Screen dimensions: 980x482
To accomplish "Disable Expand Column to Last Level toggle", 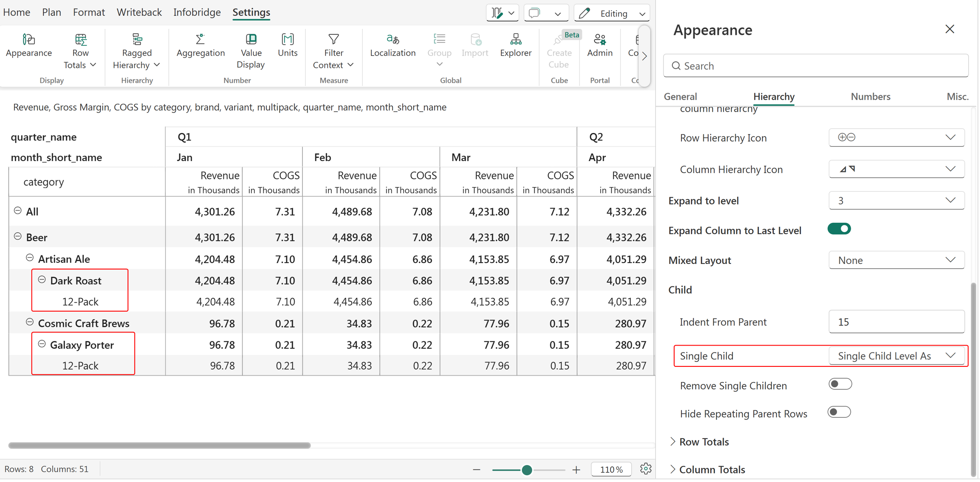I will coord(839,229).
